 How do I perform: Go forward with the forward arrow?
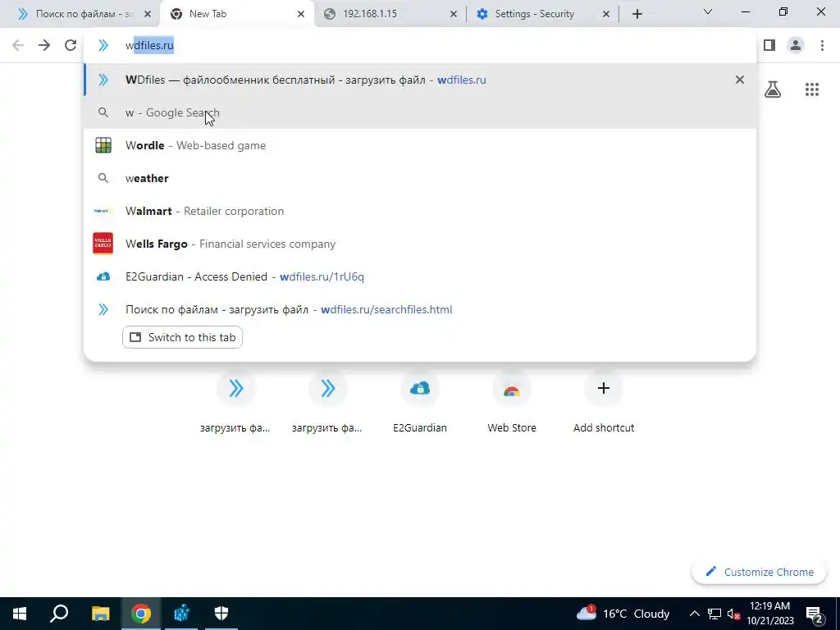click(44, 45)
